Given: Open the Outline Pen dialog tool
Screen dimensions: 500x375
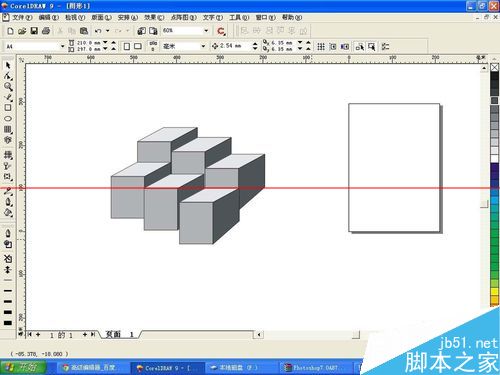Looking at the screenshot, I should 8,233.
